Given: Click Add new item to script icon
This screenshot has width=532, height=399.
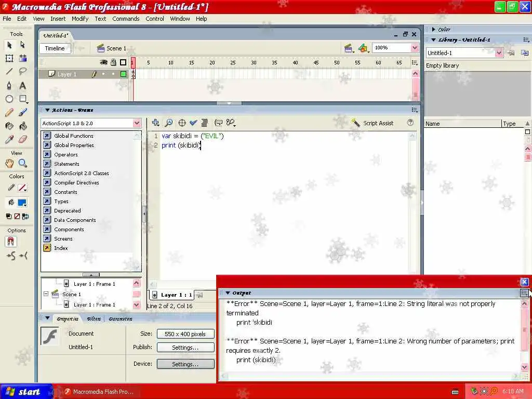Looking at the screenshot, I should (156, 123).
